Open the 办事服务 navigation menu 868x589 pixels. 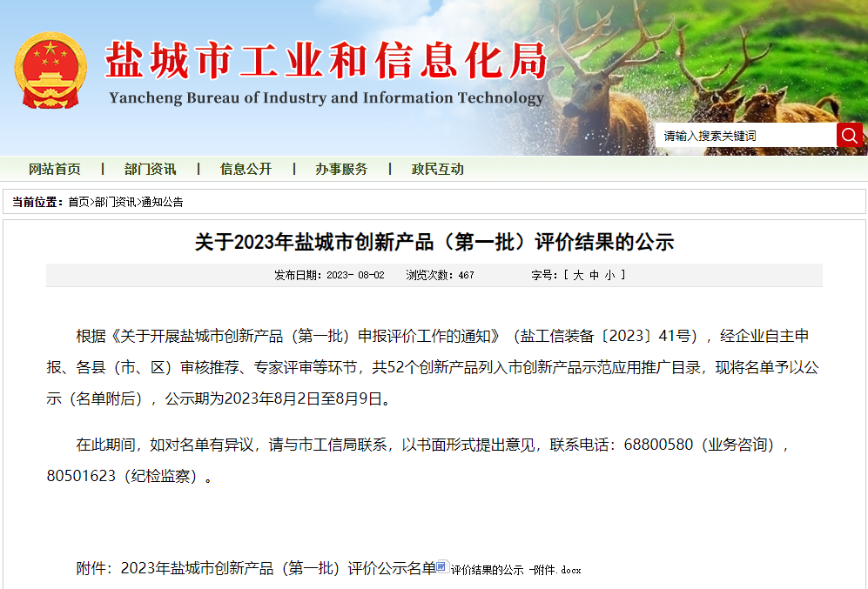click(x=341, y=169)
